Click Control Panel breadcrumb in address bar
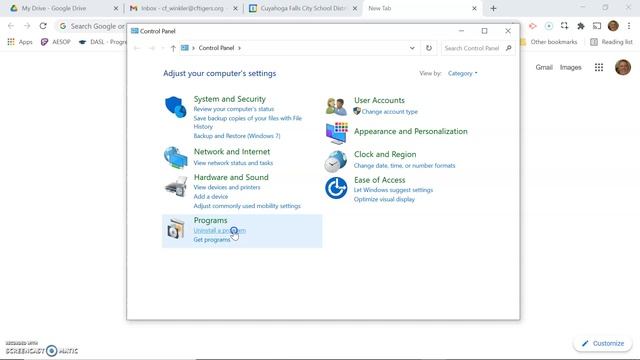Viewport: 640px width, 360px height. tap(216, 48)
